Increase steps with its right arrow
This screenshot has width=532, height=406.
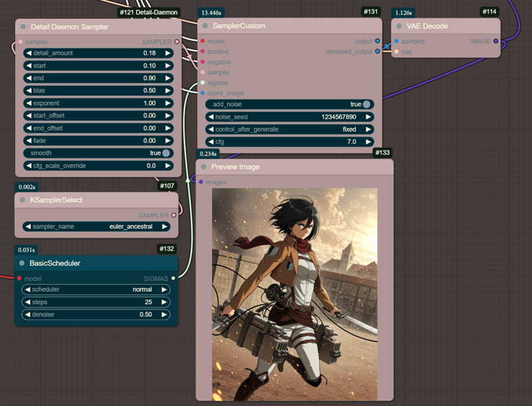click(x=164, y=302)
